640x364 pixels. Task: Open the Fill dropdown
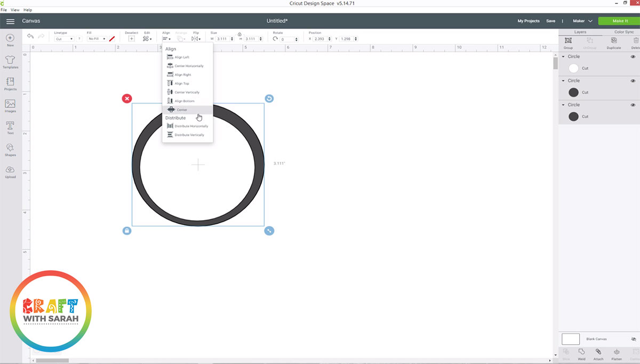[x=97, y=39]
